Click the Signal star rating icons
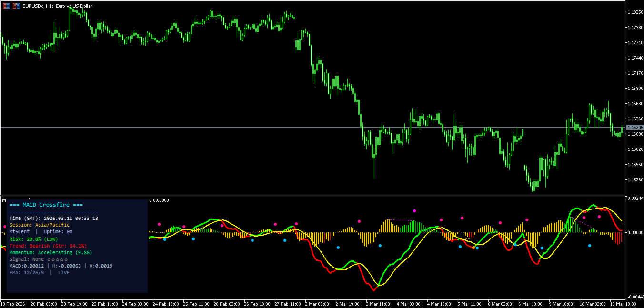The image size is (644, 308). [58, 259]
